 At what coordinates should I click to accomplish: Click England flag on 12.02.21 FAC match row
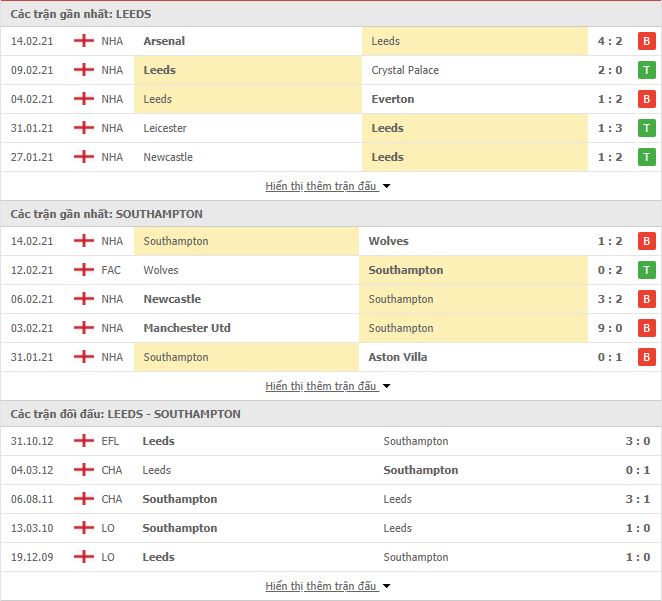[84, 270]
